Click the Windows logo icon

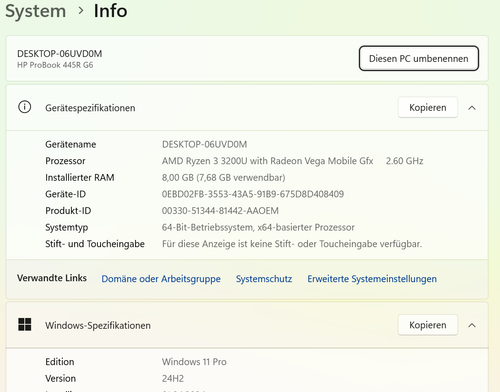(25, 324)
